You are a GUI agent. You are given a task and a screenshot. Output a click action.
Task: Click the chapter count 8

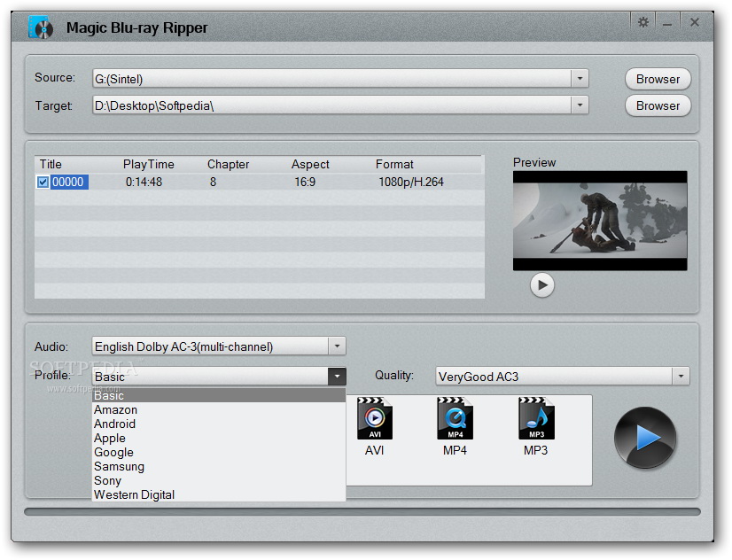tap(213, 182)
